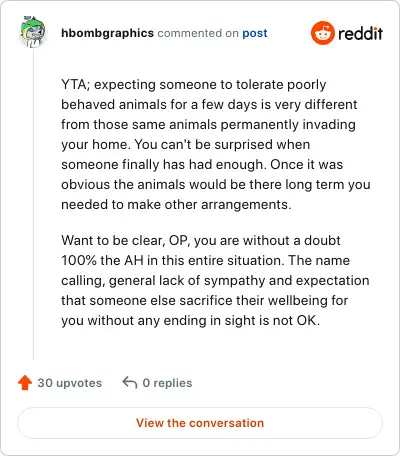Open the blue "post" link
Screen dimensions: 400x456
tap(255, 33)
